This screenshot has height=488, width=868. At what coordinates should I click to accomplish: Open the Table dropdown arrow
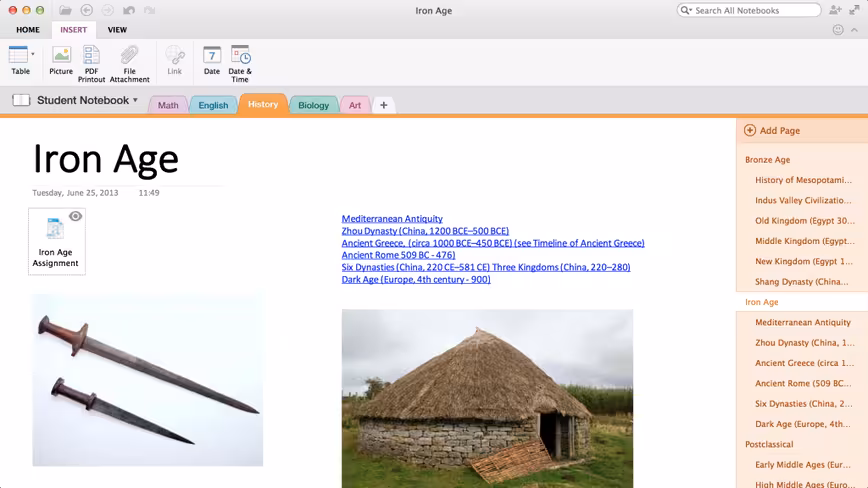(x=33, y=54)
